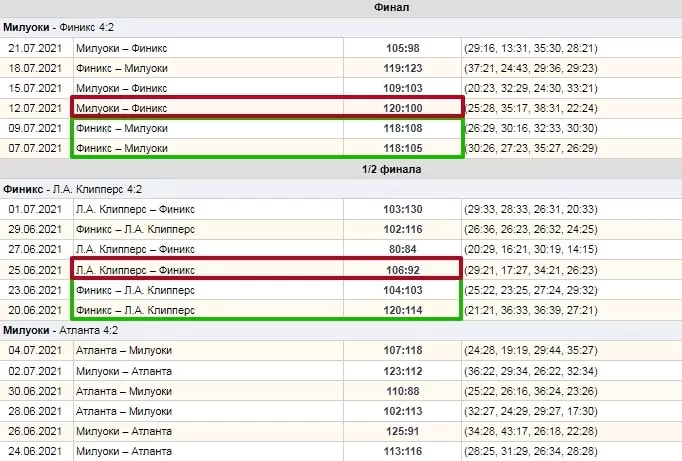
Task: Click the date 21.07.2021
Action: coord(35,48)
